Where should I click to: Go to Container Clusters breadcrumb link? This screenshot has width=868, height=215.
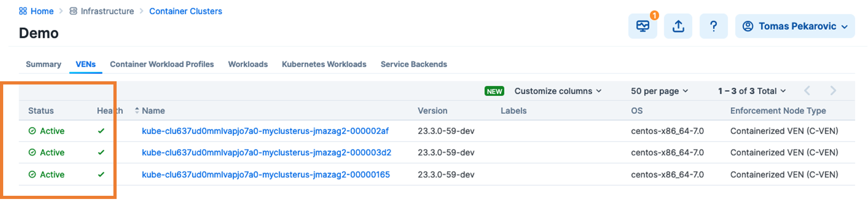186,11
